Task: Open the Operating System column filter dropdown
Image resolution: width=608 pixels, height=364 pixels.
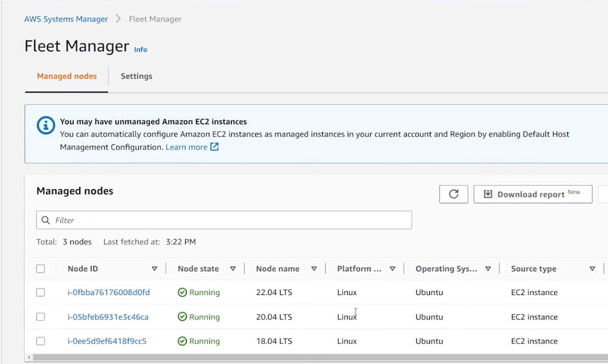Action: click(x=488, y=268)
